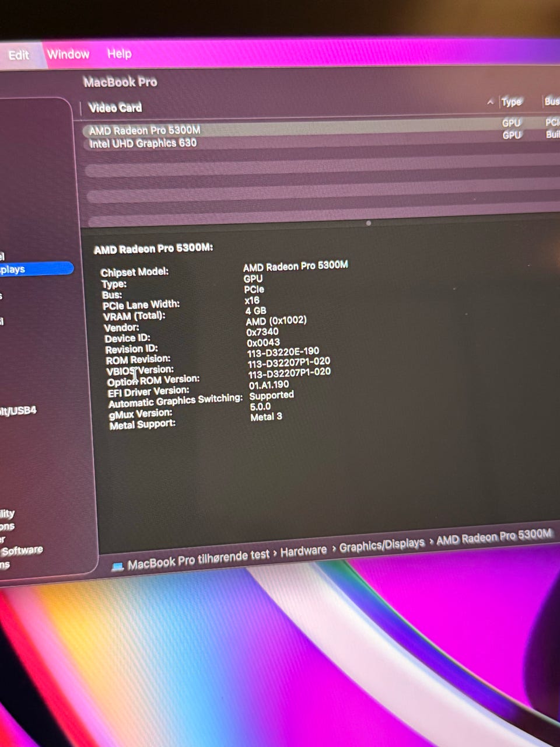Click the sort direction arrow near Type
Image resolution: width=560 pixels, height=747 pixels.
point(490,102)
